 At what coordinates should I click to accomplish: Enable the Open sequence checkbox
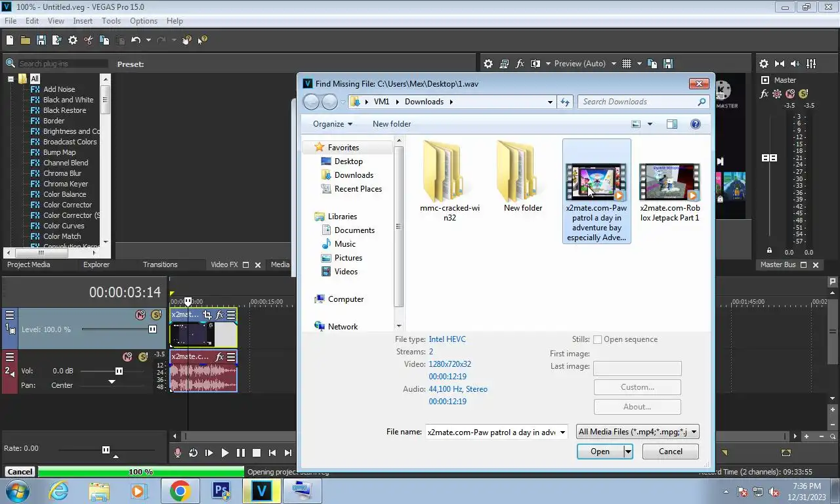[x=597, y=339]
